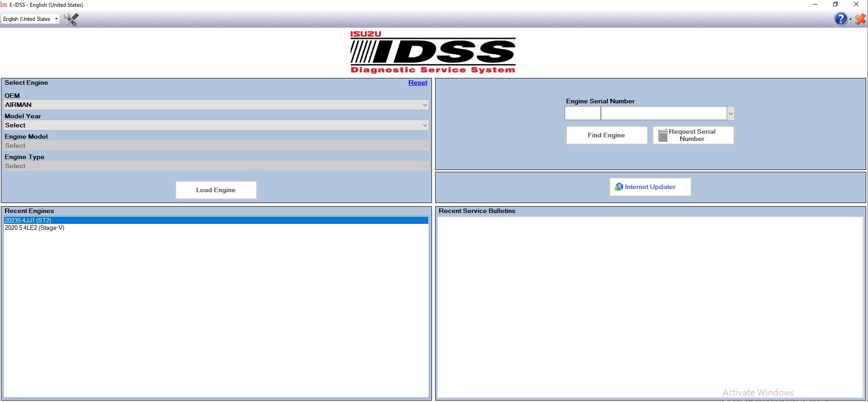
Task: Open the Engine Model dropdown
Action: 216,145
